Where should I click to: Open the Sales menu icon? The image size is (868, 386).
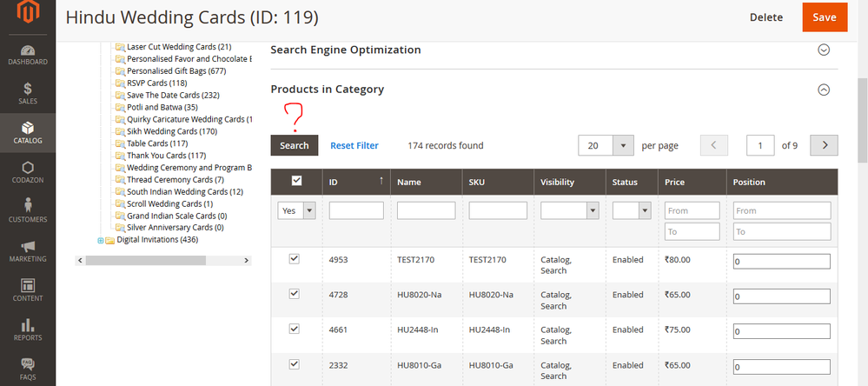coord(28,90)
